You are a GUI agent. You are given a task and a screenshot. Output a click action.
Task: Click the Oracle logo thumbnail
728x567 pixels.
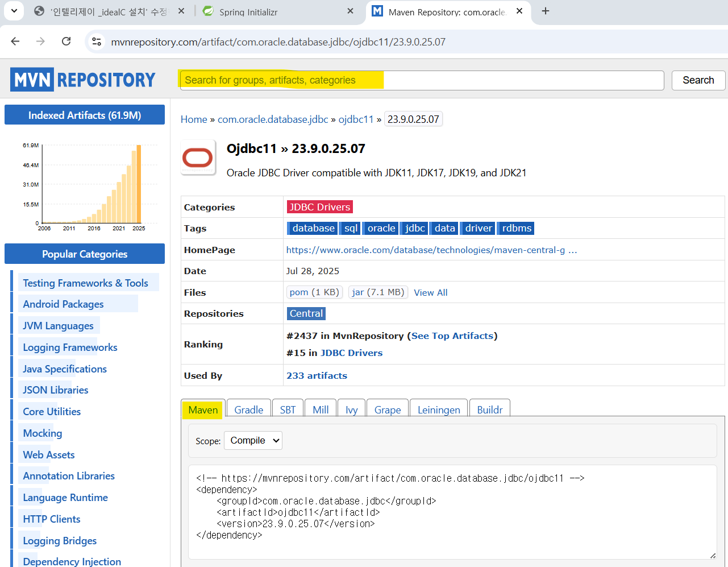(198, 158)
